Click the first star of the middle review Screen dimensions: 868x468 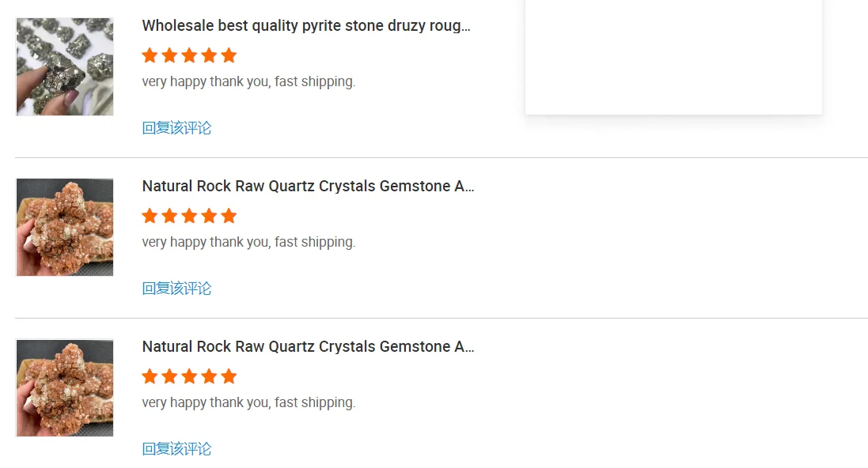point(150,216)
